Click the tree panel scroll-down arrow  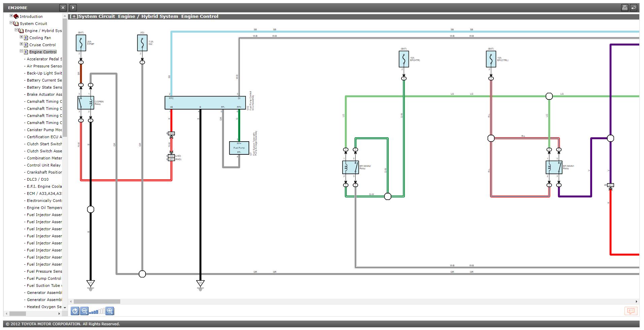65,307
